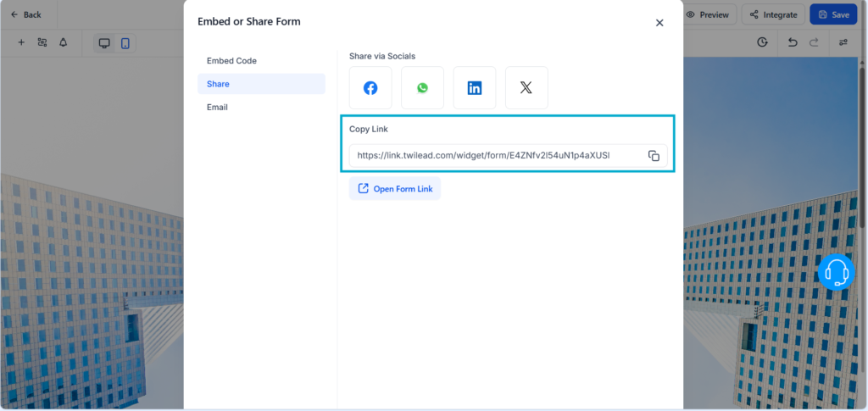Close the Embed or Share Form dialog

[659, 23]
